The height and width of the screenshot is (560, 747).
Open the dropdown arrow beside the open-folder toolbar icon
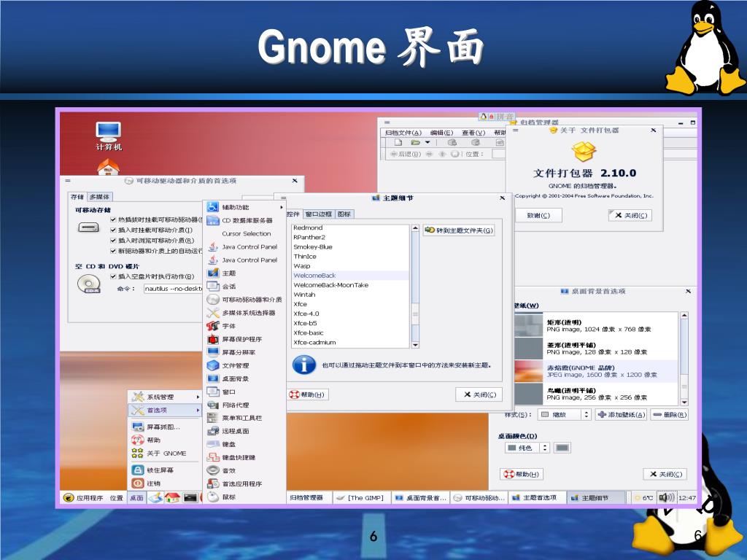click(x=427, y=142)
